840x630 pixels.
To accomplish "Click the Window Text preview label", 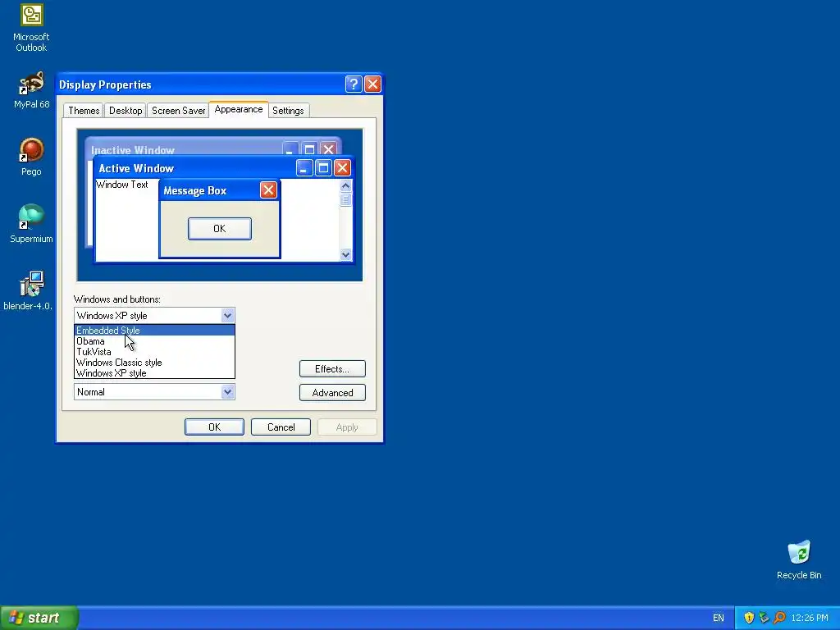I will (122, 185).
